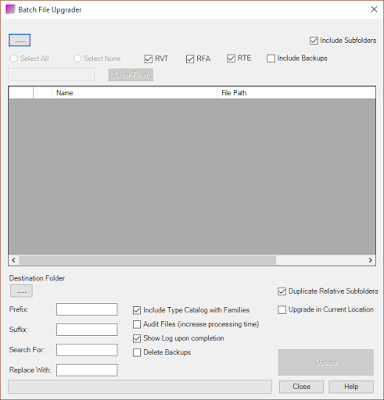The height and width of the screenshot is (400, 384).
Task: Uncheck the RVT file type checkbox
Action: pyautogui.click(x=148, y=59)
